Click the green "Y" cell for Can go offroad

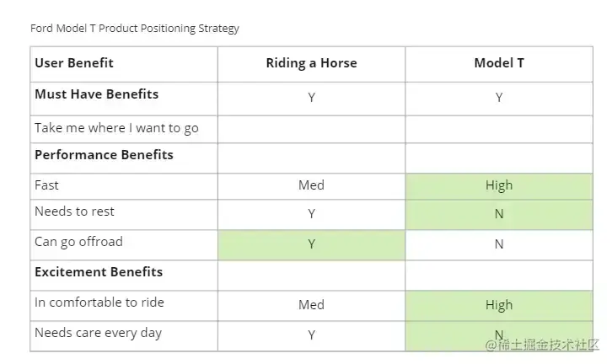click(x=311, y=244)
